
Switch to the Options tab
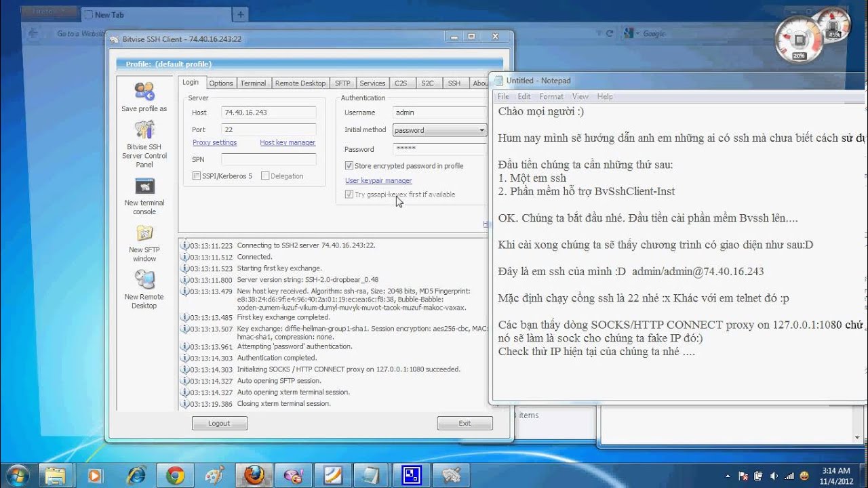pos(221,83)
